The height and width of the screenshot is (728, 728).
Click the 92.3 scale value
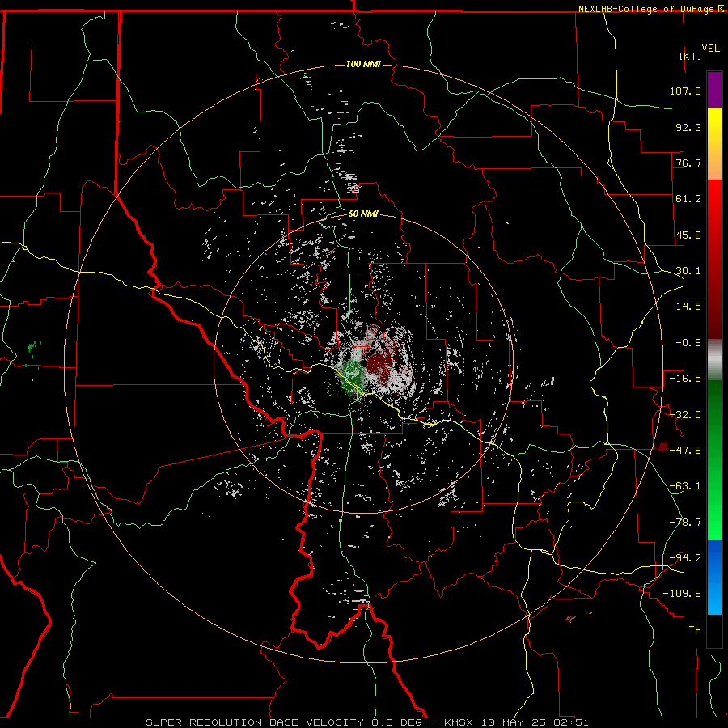coord(688,127)
